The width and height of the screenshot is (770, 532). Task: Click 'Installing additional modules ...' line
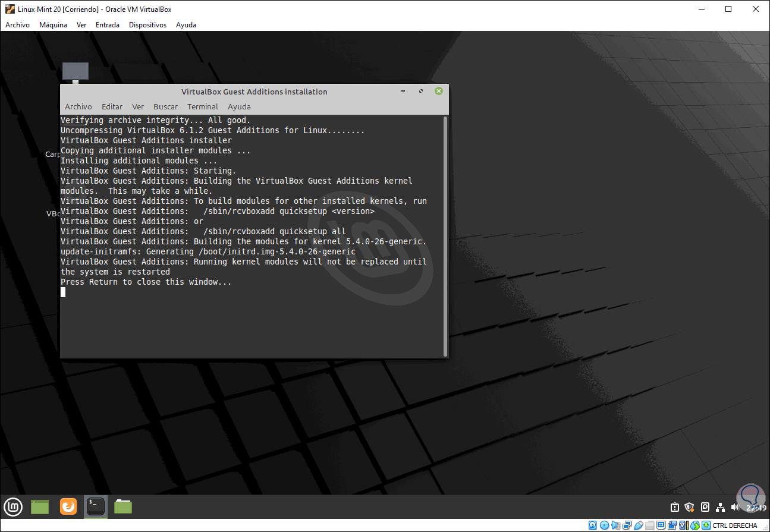click(x=139, y=160)
